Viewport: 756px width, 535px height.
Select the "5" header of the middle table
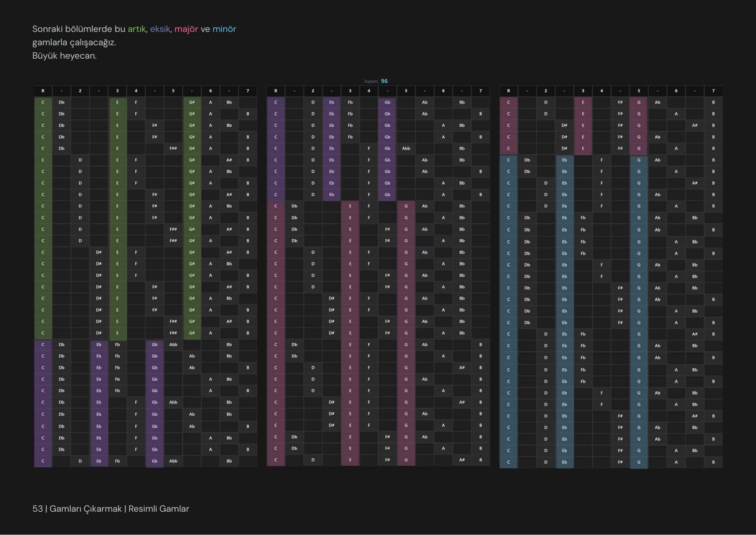coord(406,91)
